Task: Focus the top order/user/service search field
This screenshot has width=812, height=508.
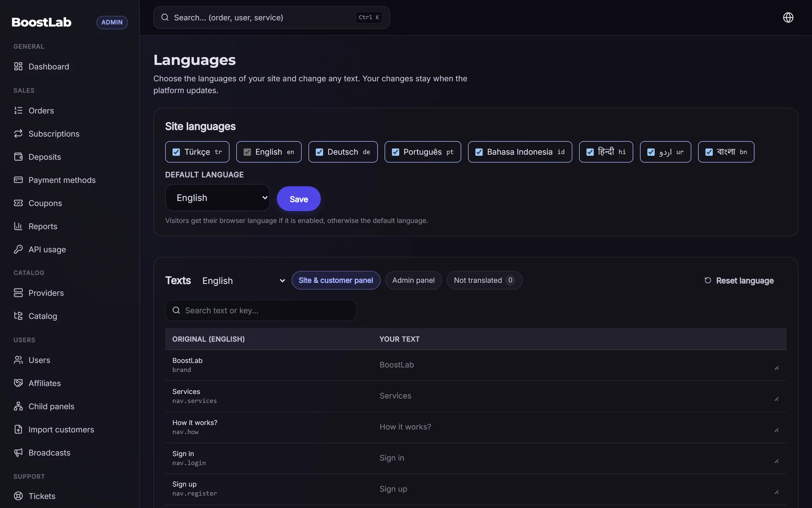Action: [272, 17]
